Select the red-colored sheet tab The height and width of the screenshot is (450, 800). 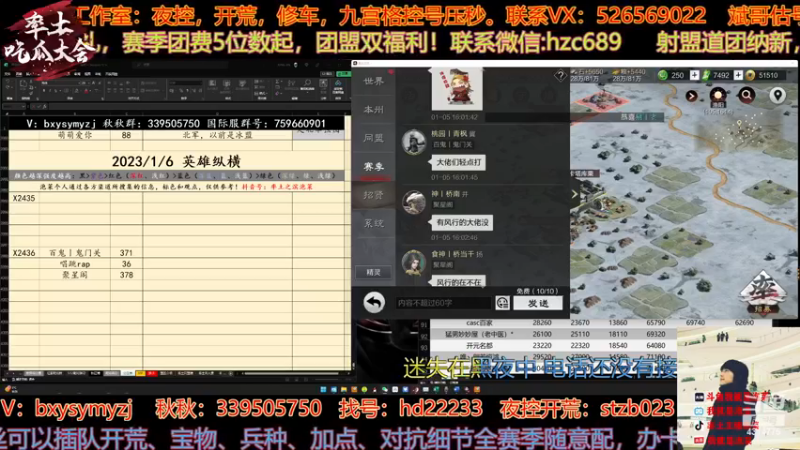[152, 373]
